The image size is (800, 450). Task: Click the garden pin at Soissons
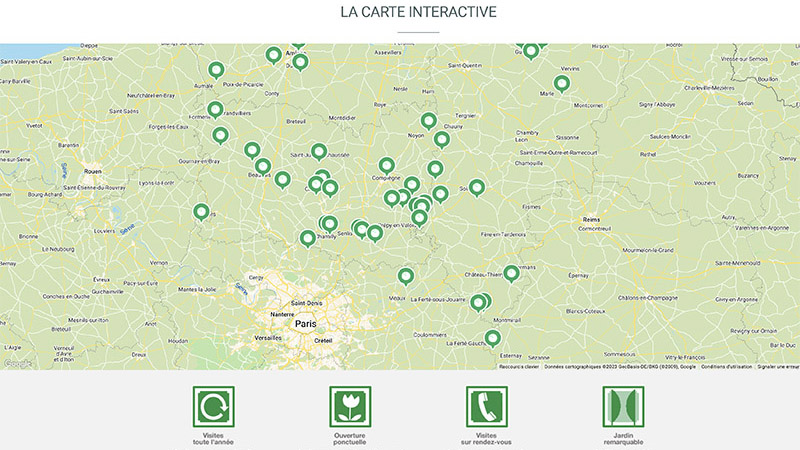pyautogui.click(x=477, y=187)
